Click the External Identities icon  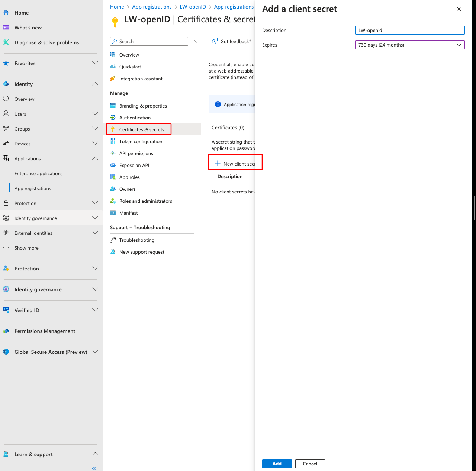pos(6,233)
